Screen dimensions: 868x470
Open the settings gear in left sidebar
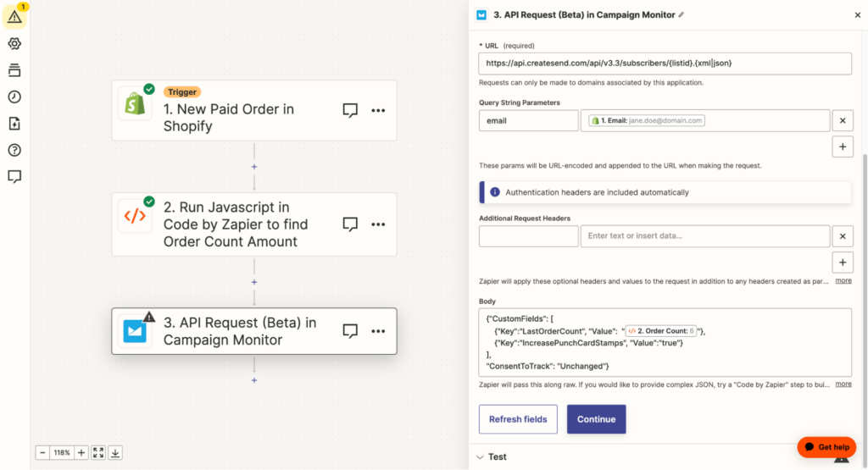[14, 44]
